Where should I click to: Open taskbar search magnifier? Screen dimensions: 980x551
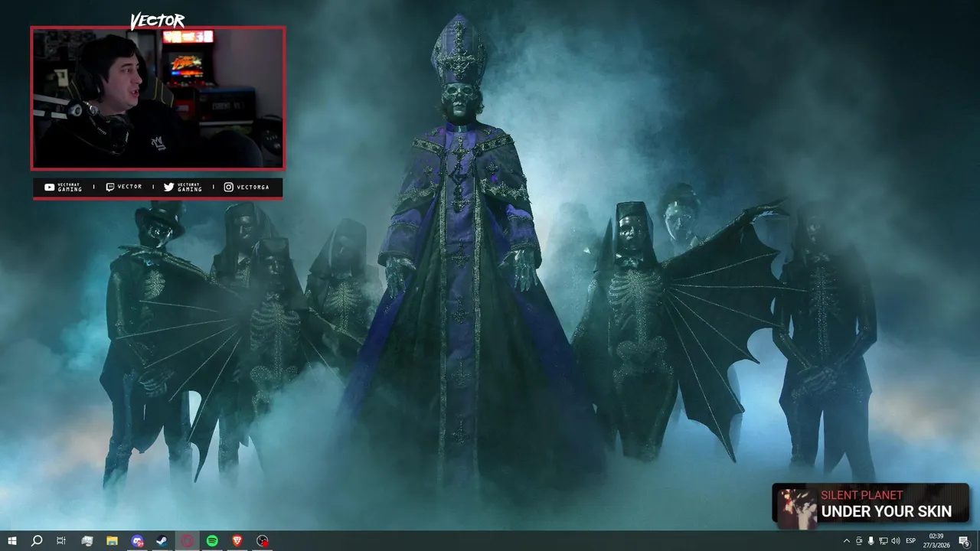coord(36,541)
